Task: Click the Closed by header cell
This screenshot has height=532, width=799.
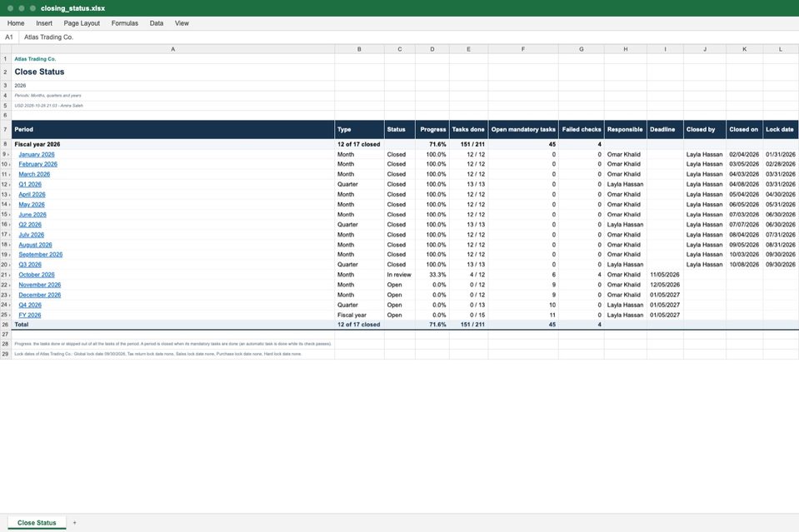Action: tap(705, 129)
